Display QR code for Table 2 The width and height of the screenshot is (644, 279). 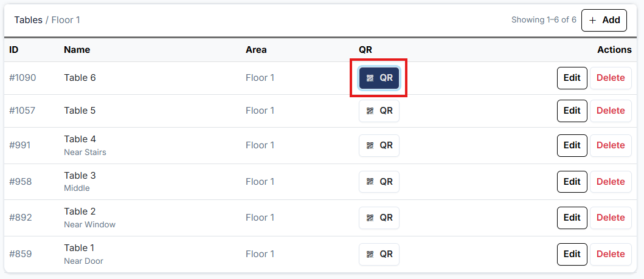click(379, 218)
